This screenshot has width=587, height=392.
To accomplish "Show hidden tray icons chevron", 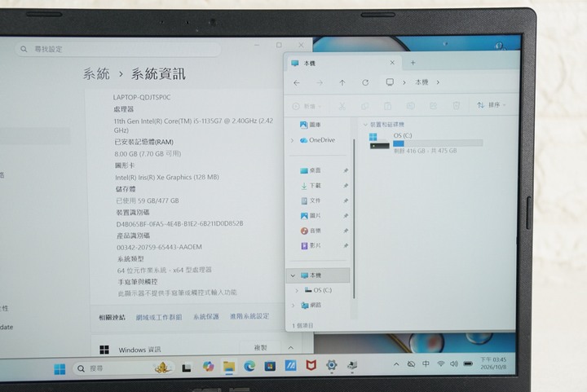I will pyautogui.click(x=396, y=364).
